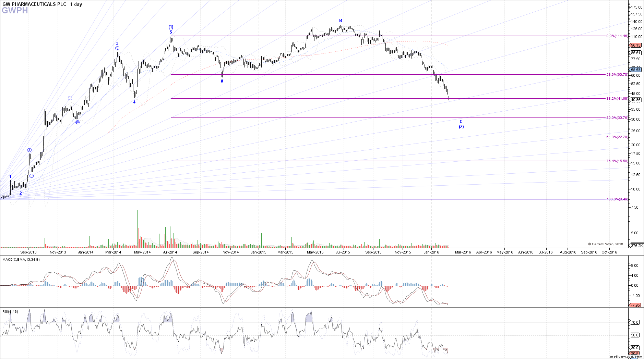
Task: Click the May-2014 date on the time axis
Action: [x=142, y=252]
